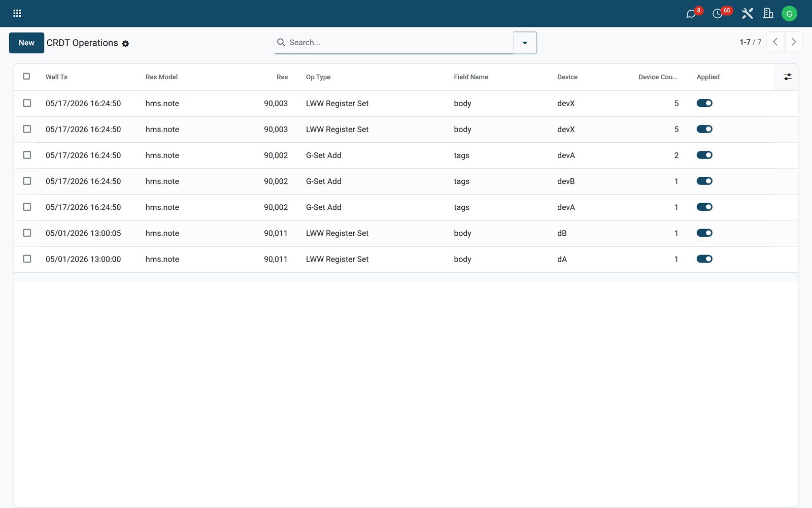Click device cell devB
This screenshot has width=812, height=508.
tap(566, 181)
